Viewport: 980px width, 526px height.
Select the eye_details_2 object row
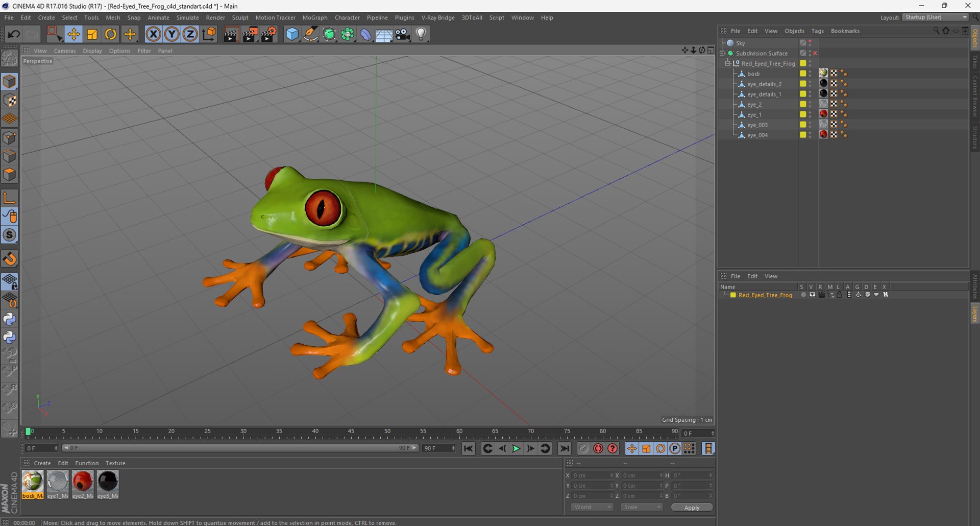764,84
